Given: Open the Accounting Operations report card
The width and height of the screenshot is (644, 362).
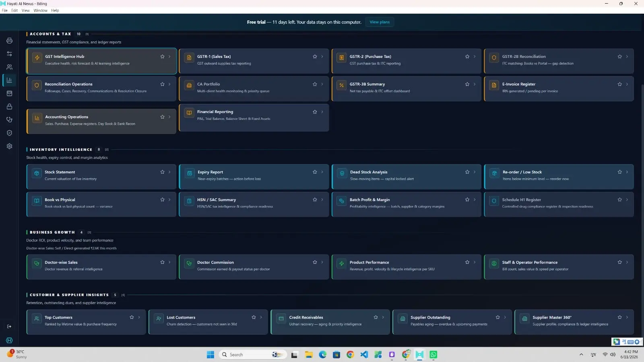Looking at the screenshot, I should (101, 121).
